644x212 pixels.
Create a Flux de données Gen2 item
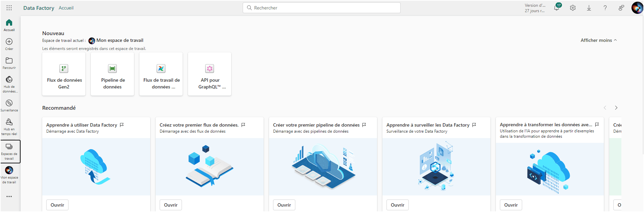point(64,74)
